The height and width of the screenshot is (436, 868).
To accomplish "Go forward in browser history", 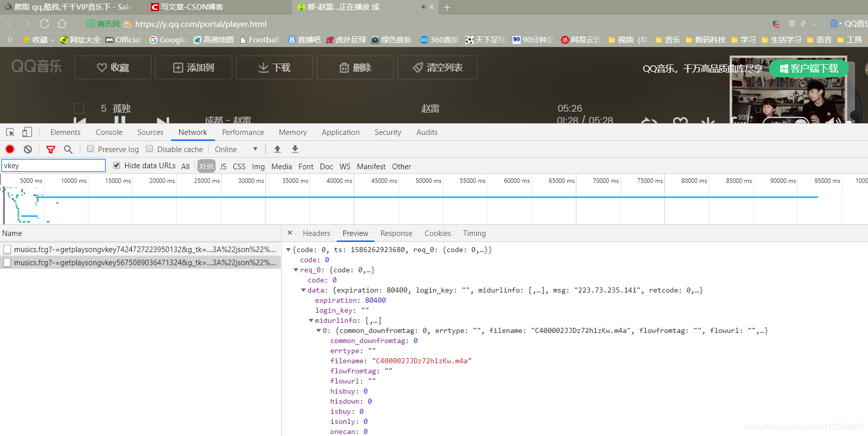I will pyautogui.click(x=26, y=24).
